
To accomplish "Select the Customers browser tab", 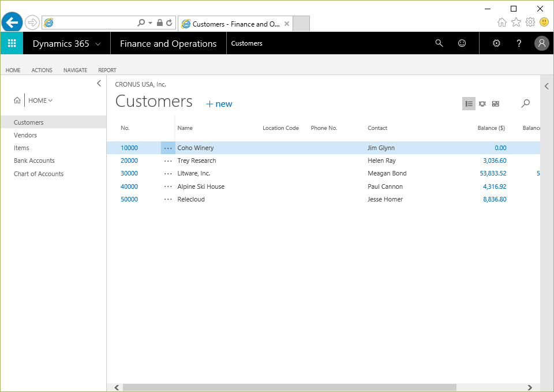I will click(235, 24).
